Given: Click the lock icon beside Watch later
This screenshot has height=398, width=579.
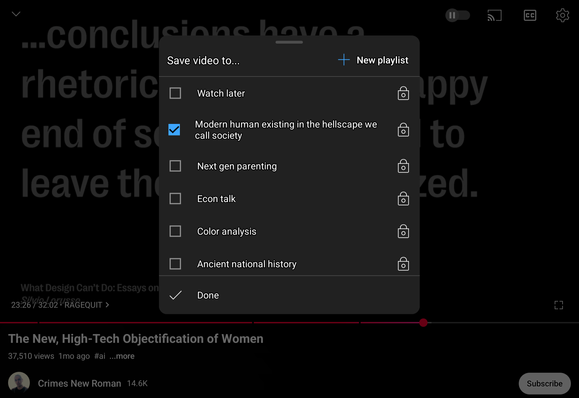Looking at the screenshot, I should (403, 93).
